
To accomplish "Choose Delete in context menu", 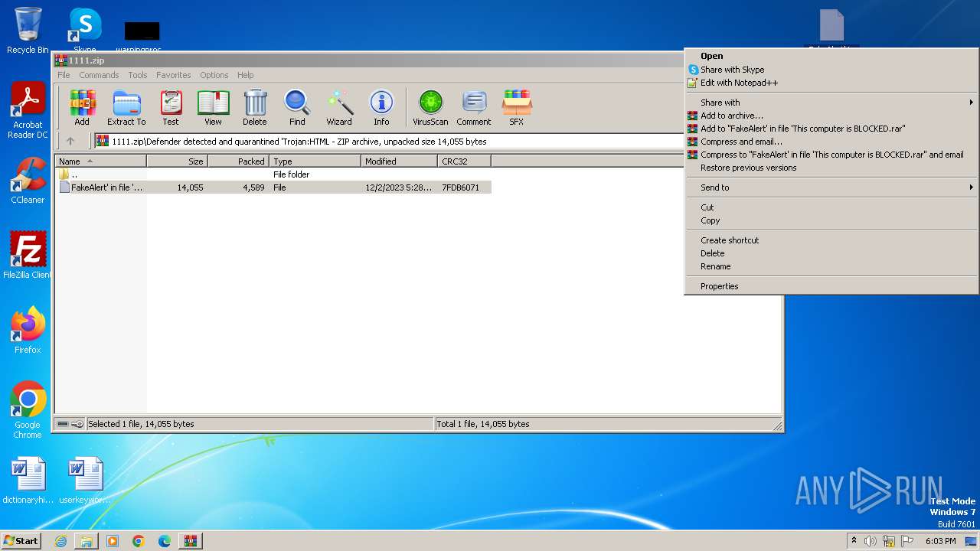I will pos(831,253).
